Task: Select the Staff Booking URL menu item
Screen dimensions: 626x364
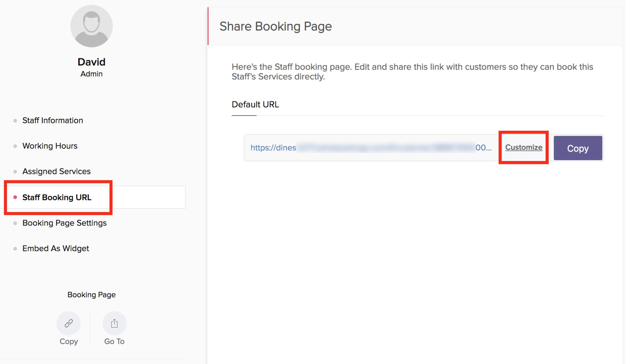Action: pos(57,197)
